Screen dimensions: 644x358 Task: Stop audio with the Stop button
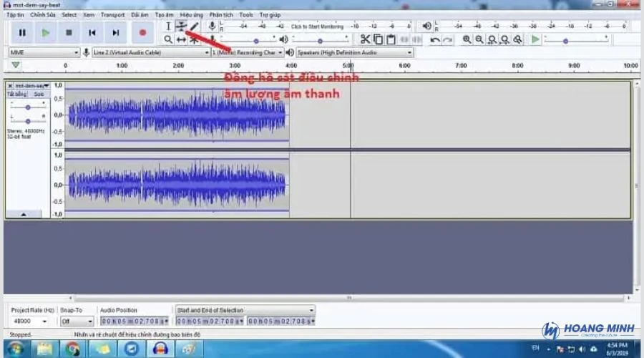click(x=69, y=32)
